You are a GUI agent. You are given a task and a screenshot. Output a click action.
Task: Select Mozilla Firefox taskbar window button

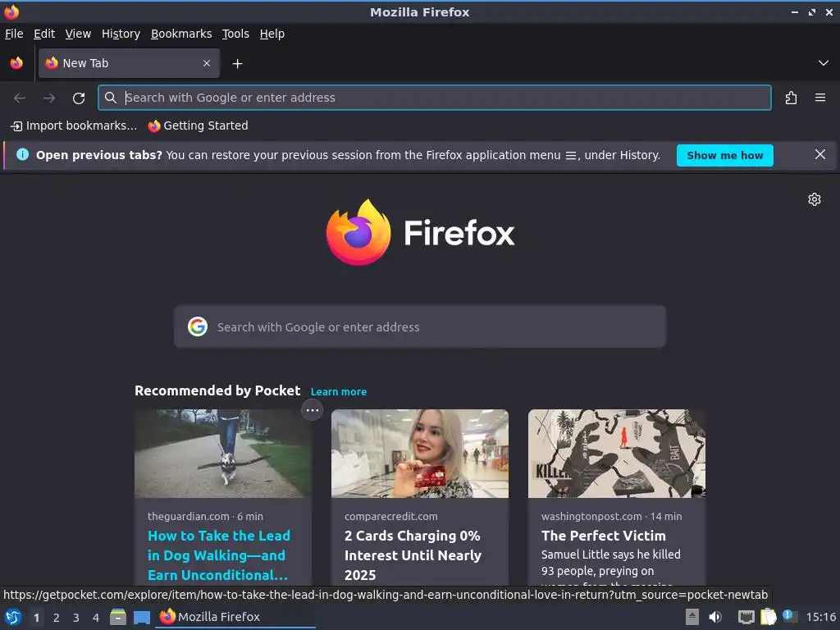pos(235,617)
